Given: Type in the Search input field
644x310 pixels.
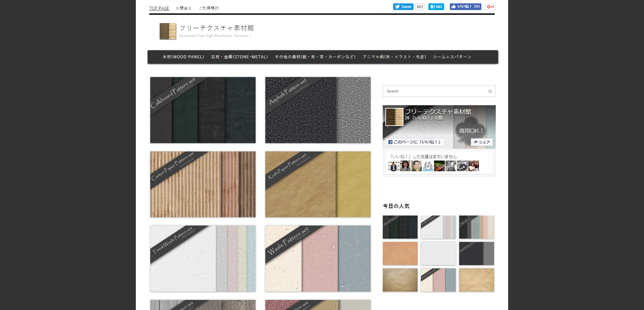Looking at the screenshot, I should (x=434, y=91).
